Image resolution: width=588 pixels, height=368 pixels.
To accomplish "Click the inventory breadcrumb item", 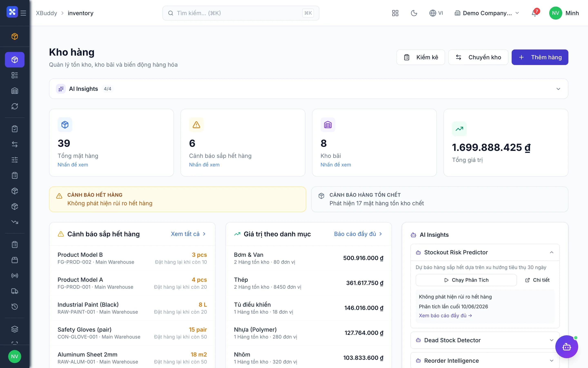I will pyautogui.click(x=80, y=13).
